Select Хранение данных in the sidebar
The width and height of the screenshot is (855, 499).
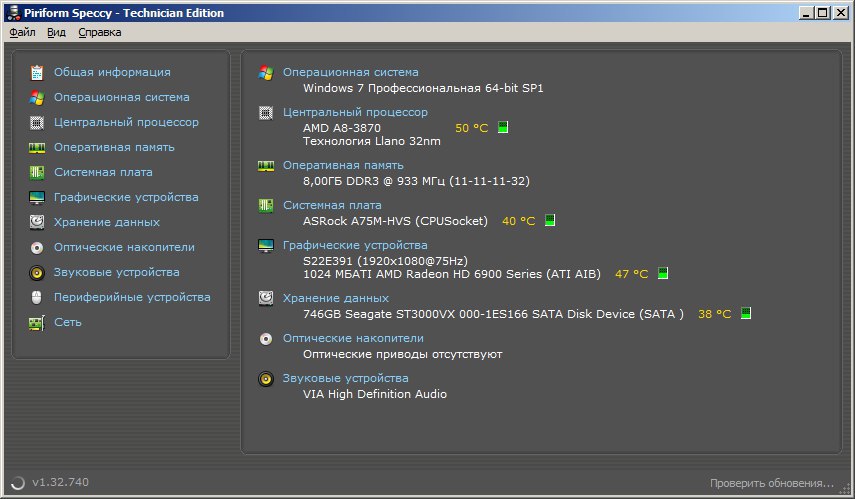(106, 223)
